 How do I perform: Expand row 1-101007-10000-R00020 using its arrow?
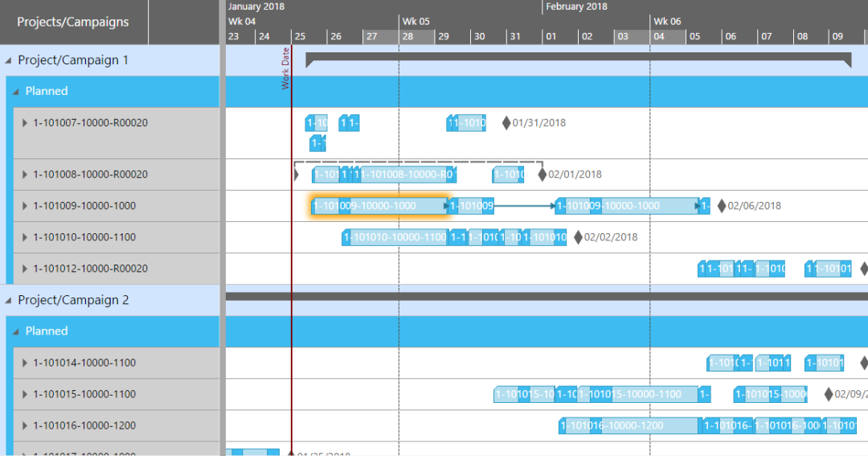pos(25,123)
